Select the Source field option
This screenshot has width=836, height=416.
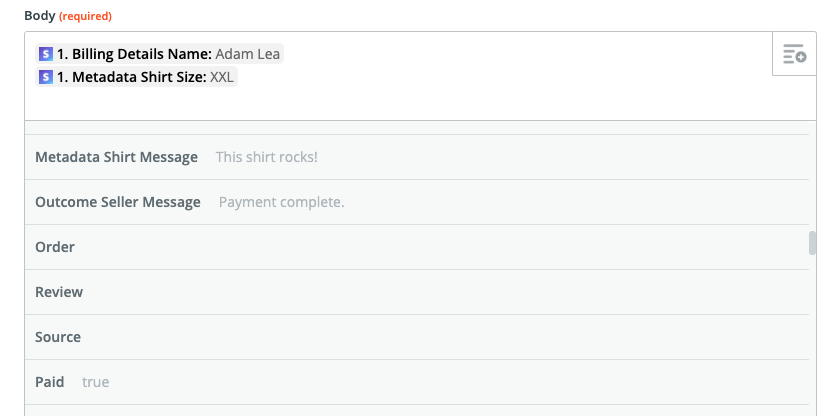click(58, 337)
